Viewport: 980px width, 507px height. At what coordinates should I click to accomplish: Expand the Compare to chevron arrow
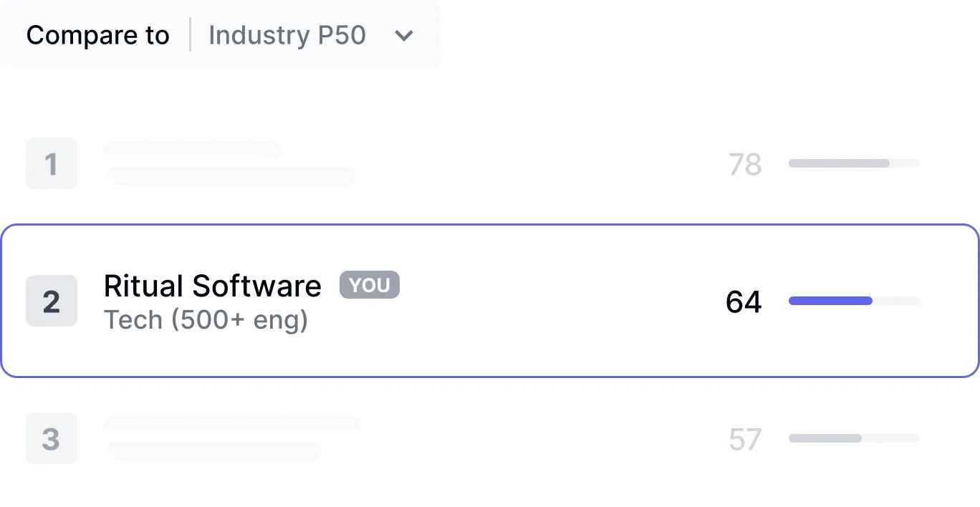point(404,36)
